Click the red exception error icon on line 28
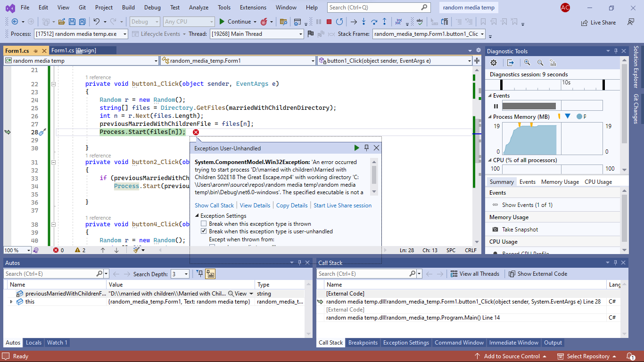 (196, 132)
